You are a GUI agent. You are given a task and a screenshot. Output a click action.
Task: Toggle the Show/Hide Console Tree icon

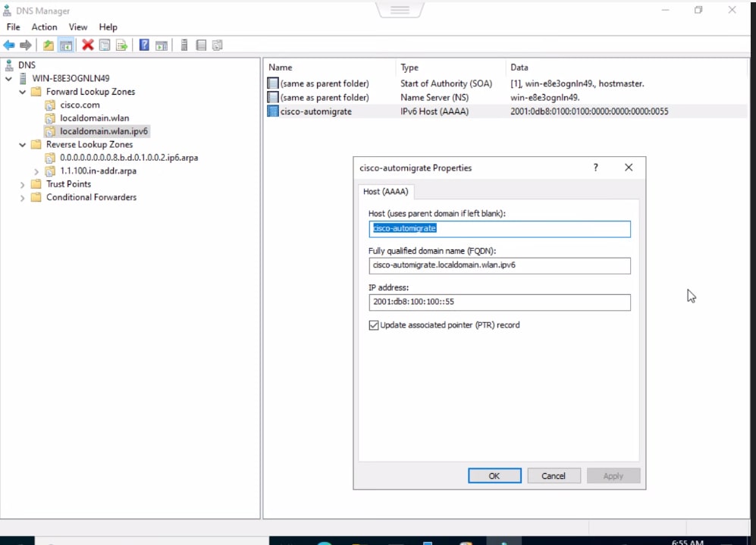point(66,45)
